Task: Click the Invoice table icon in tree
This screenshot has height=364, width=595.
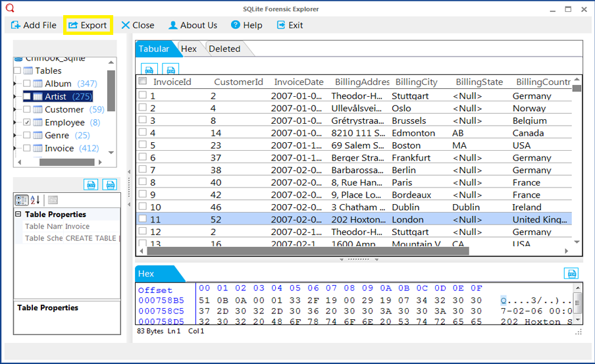Action: [38, 148]
